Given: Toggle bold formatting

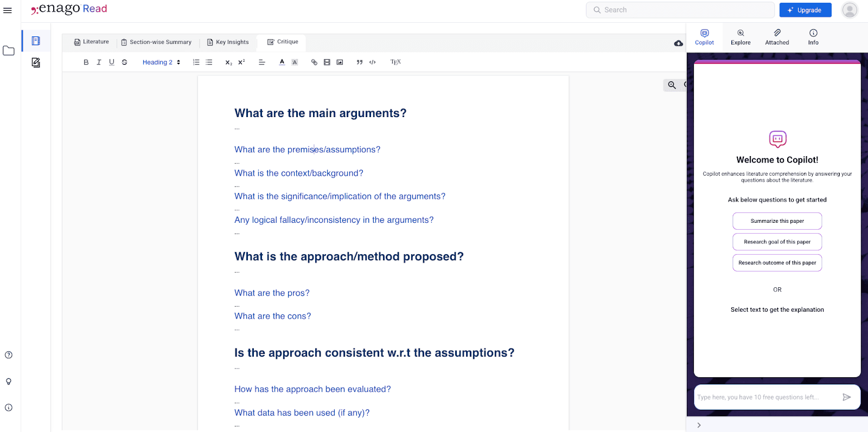Looking at the screenshot, I should coord(86,62).
